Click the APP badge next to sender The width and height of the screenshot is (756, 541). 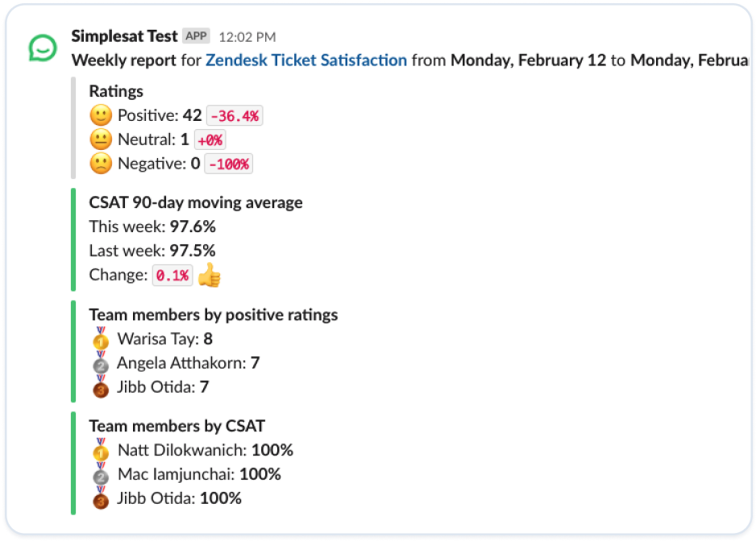pyautogui.click(x=196, y=36)
